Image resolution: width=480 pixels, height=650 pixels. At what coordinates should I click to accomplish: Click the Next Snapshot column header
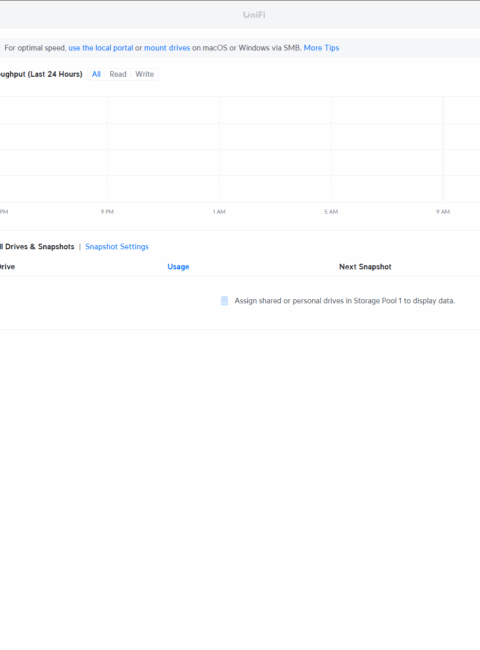tap(365, 267)
